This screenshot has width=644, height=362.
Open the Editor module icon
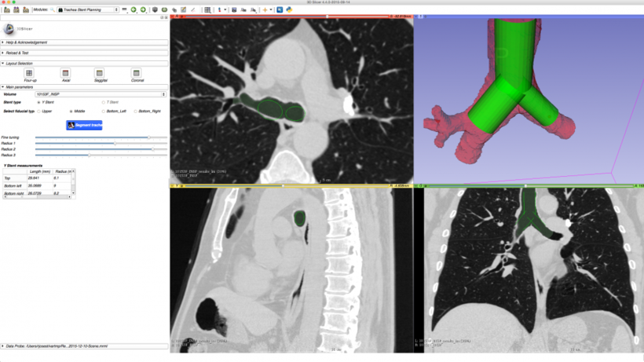point(184,9)
